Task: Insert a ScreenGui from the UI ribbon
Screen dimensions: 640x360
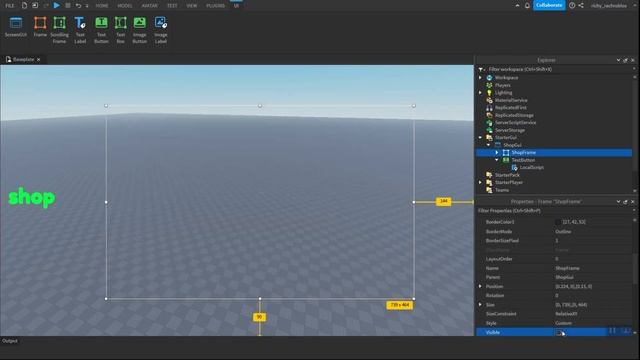Action: pyautogui.click(x=16, y=27)
